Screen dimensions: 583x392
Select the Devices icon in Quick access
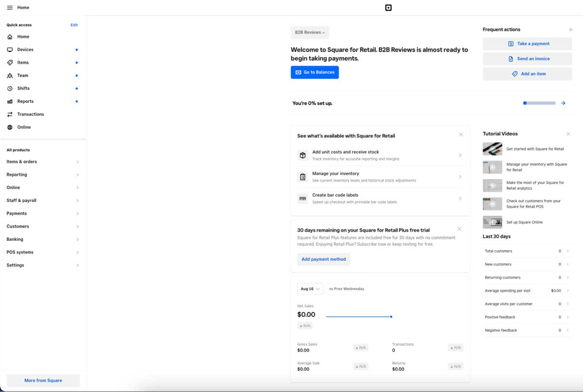click(11, 49)
